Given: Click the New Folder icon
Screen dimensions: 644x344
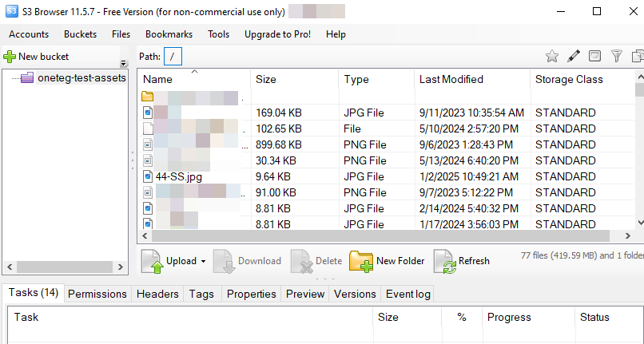Looking at the screenshot, I should click(x=361, y=261).
